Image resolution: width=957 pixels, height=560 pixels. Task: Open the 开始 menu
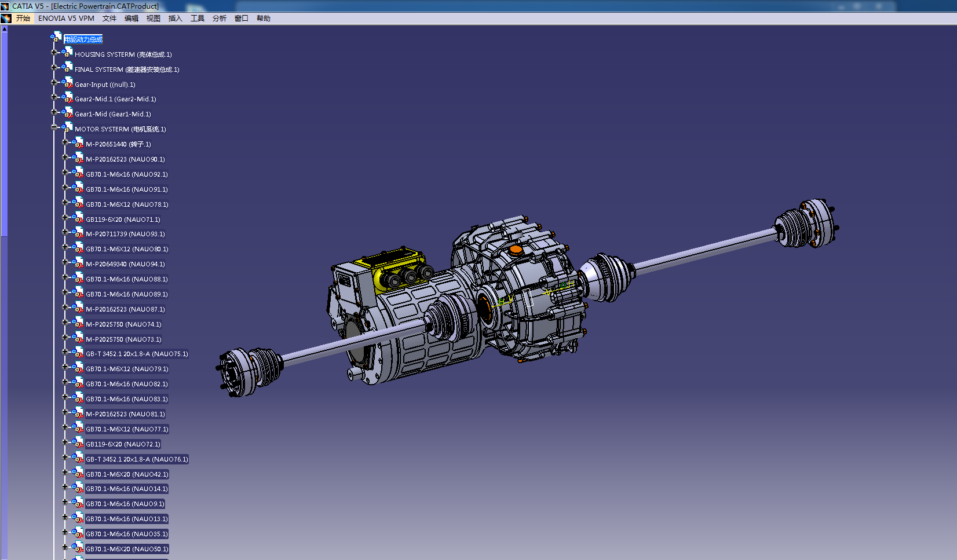click(23, 19)
